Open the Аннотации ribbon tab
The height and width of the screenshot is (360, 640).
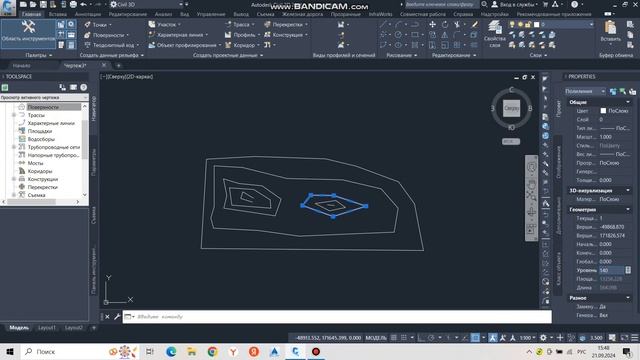[87, 14]
